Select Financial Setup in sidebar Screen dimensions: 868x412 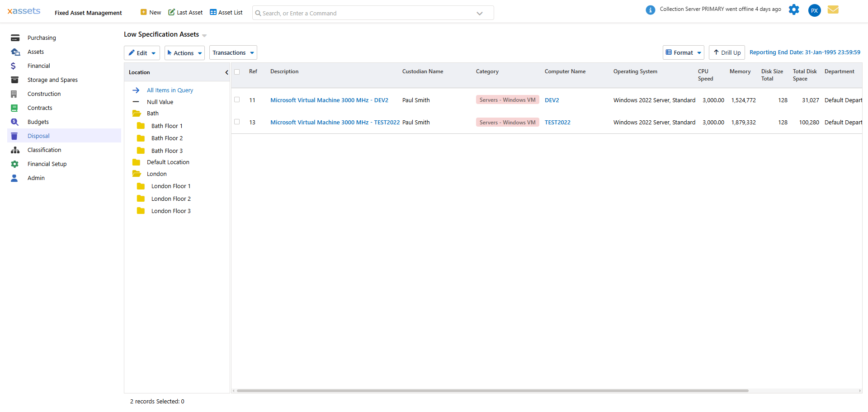click(47, 164)
